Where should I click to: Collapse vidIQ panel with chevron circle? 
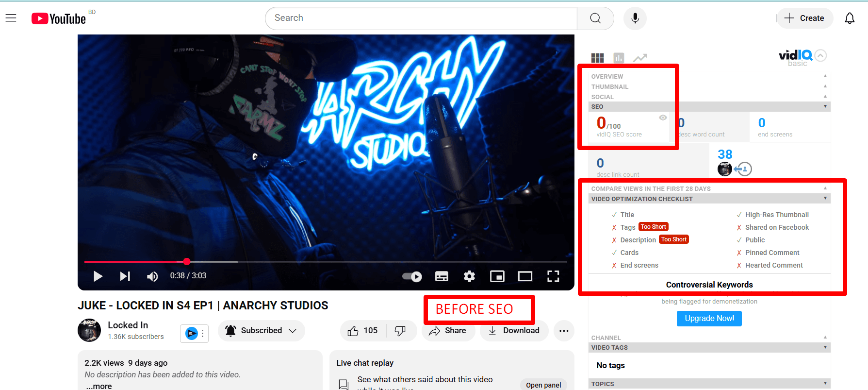(x=820, y=55)
